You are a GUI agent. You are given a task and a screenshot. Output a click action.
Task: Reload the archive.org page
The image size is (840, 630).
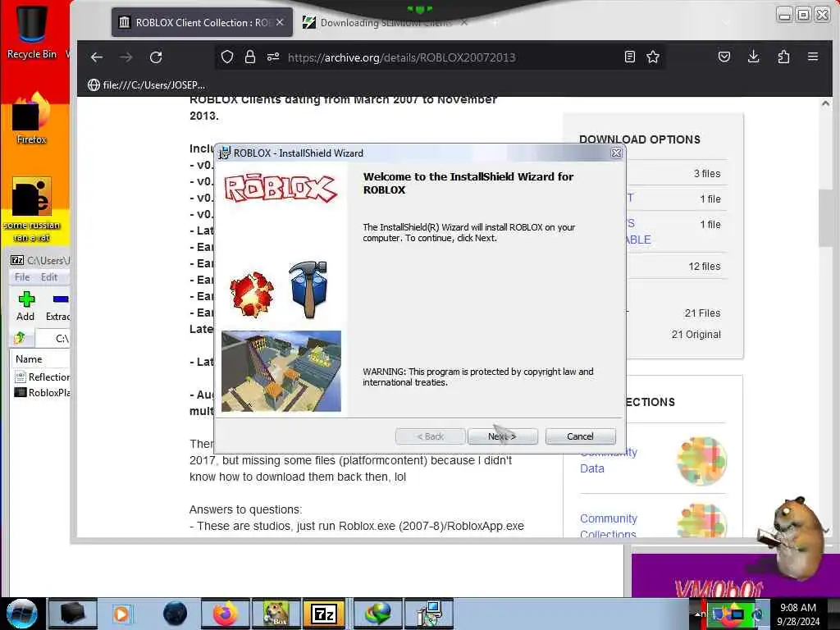coord(156,57)
